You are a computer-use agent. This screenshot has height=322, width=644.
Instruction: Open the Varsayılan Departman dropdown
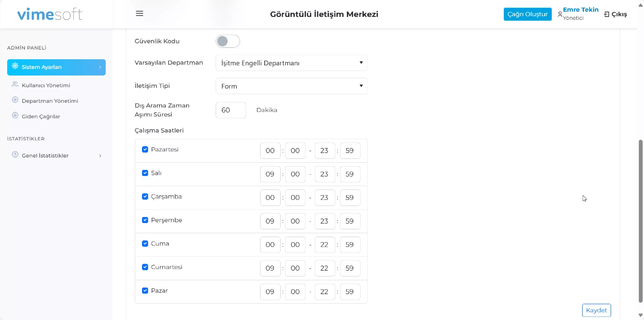click(291, 63)
